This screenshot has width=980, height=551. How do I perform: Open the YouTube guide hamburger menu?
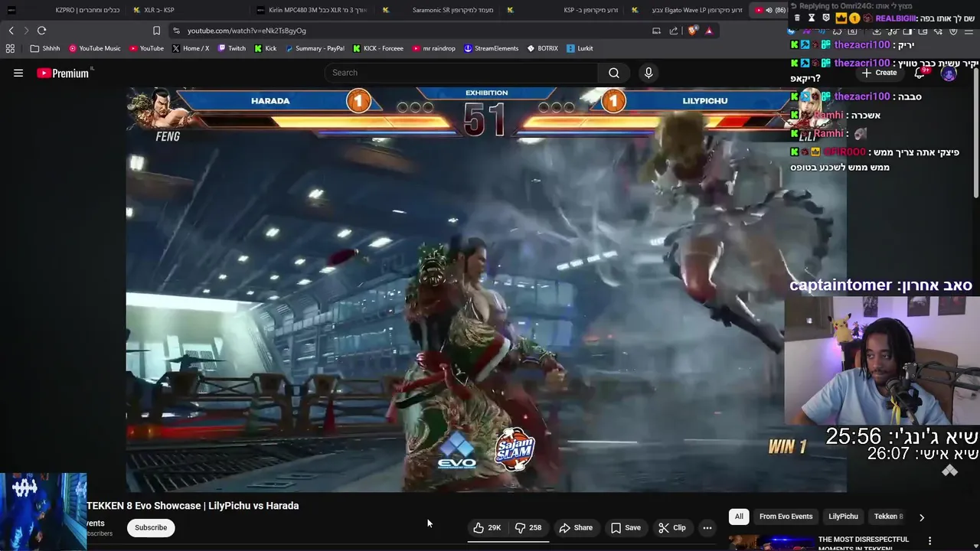pyautogui.click(x=18, y=73)
